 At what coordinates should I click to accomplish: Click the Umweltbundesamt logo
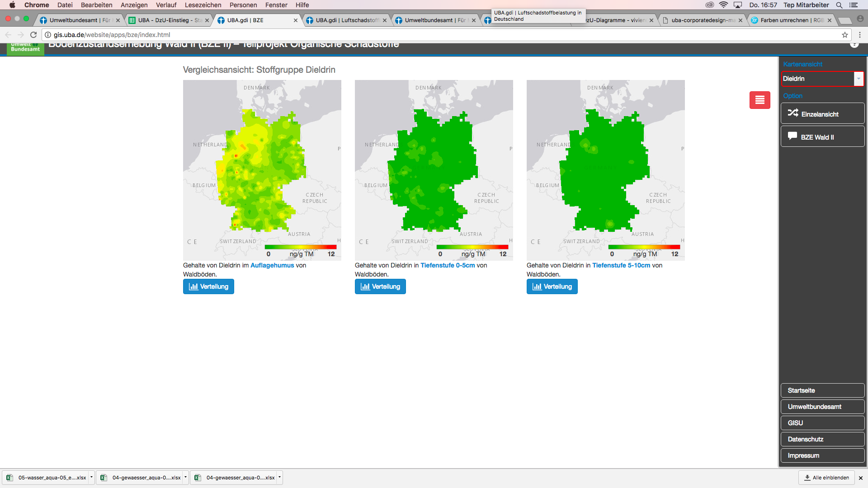coord(25,48)
